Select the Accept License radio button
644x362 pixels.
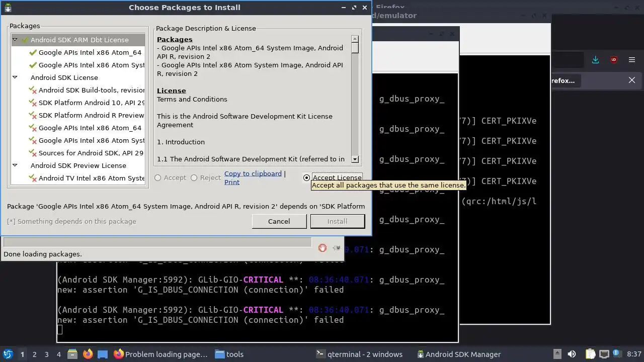pos(306,177)
